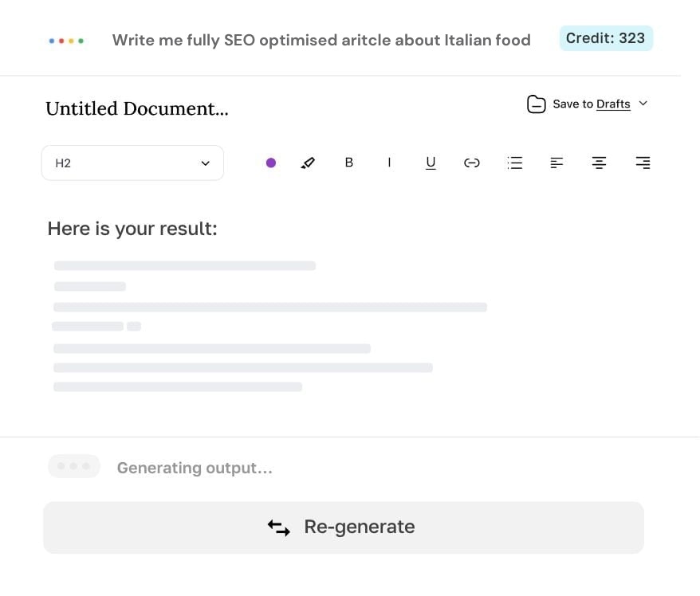Apply a bulleted list to the text

coord(514,163)
